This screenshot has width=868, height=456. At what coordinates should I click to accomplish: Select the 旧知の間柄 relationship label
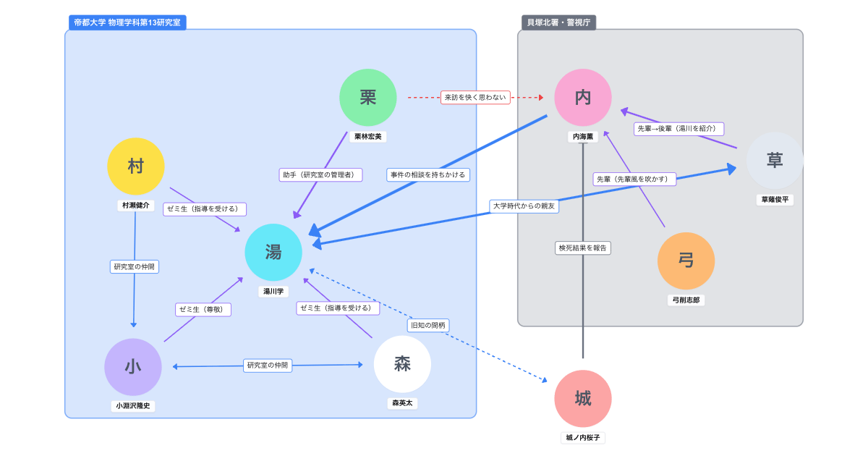point(428,325)
